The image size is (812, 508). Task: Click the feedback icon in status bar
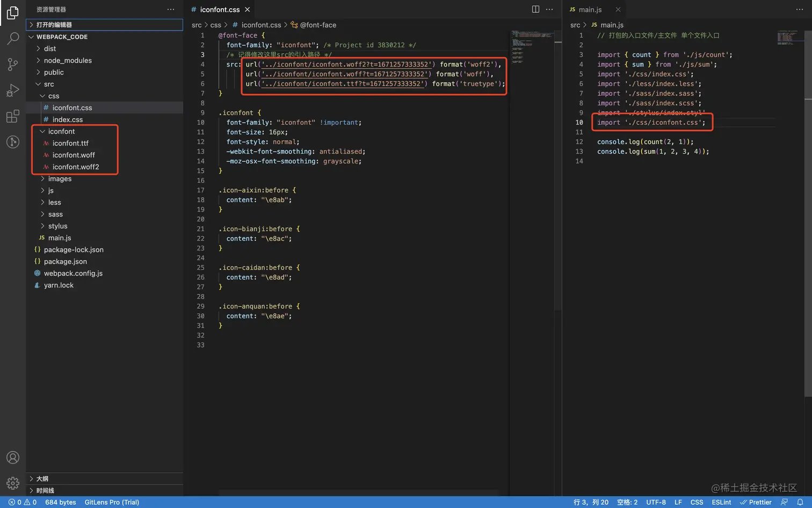(784, 502)
